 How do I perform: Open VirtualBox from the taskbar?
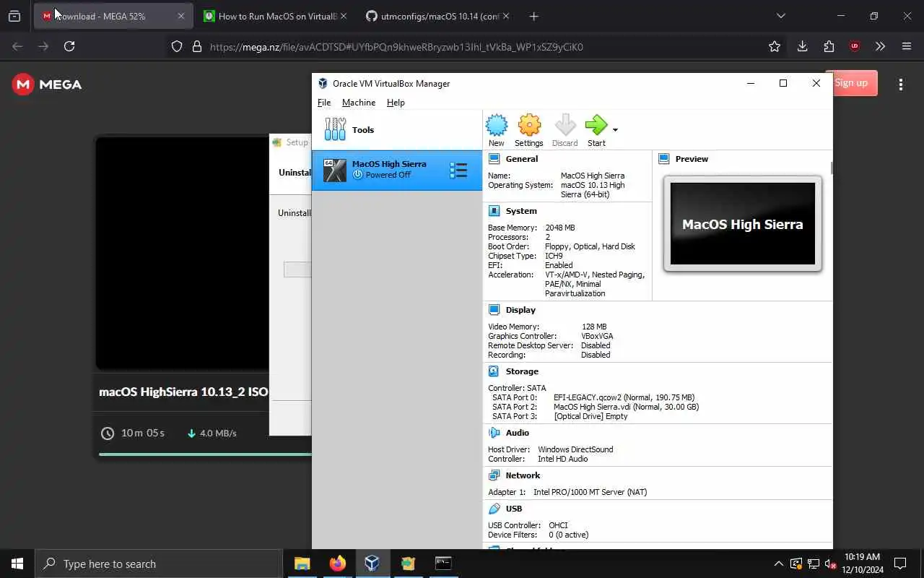[x=372, y=564]
